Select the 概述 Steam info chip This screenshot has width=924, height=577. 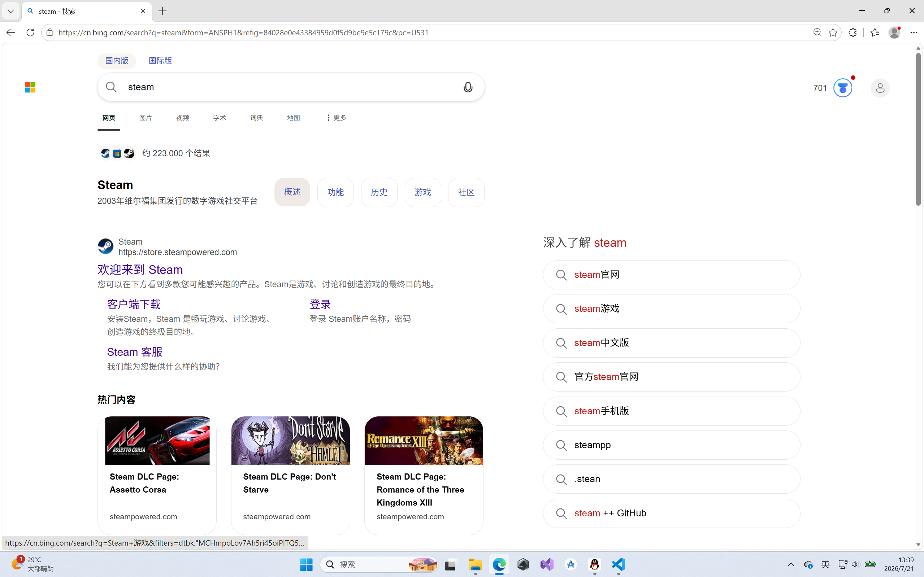tap(292, 192)
